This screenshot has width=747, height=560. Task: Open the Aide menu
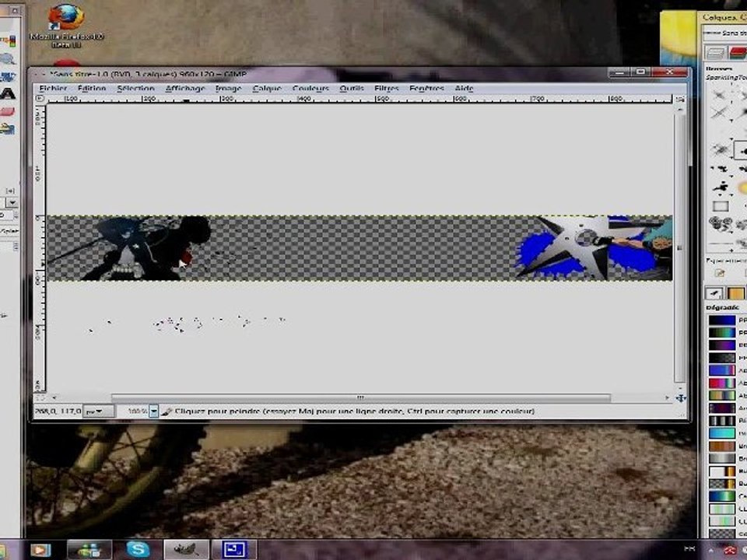tap(464, 89)
